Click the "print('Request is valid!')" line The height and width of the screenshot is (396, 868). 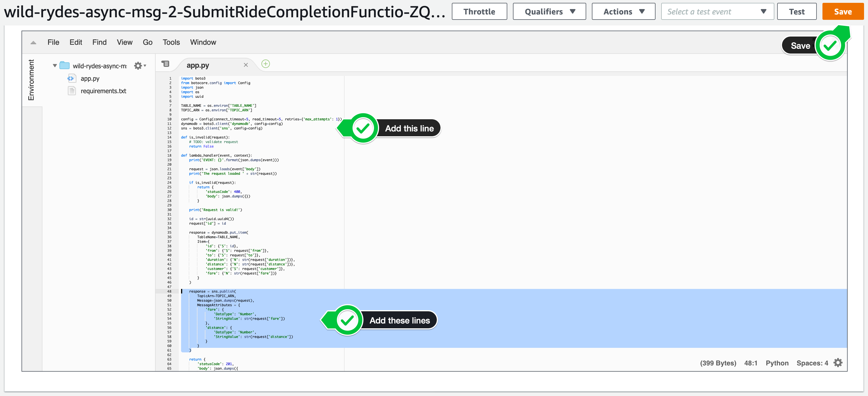pos(215,210)
